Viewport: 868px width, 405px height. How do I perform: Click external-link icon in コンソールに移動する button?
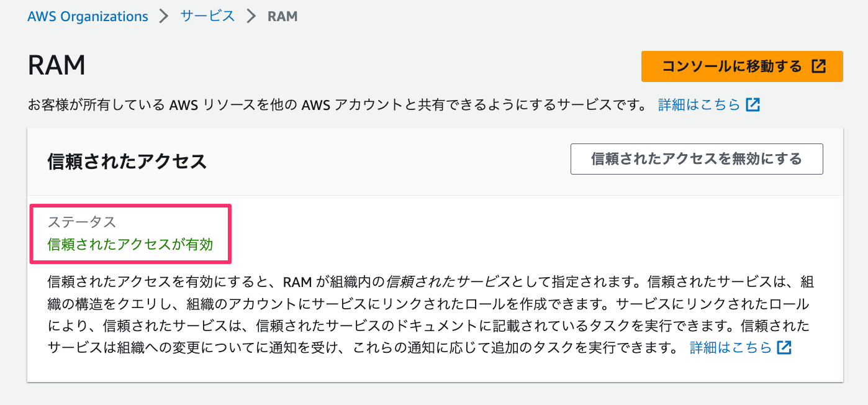819,66
